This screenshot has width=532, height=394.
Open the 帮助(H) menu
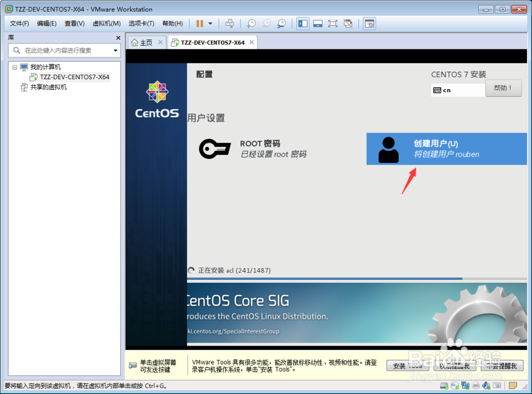coord(172,23)
